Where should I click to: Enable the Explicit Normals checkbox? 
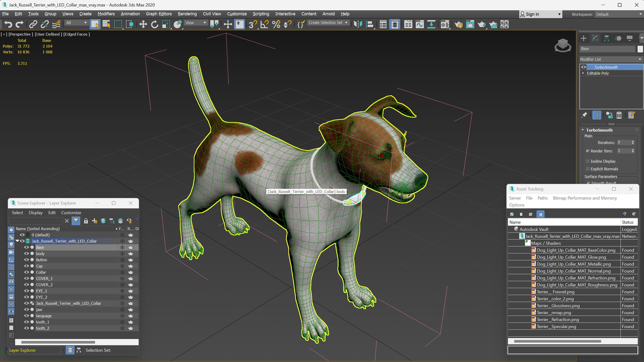click(x=588, y=169)
